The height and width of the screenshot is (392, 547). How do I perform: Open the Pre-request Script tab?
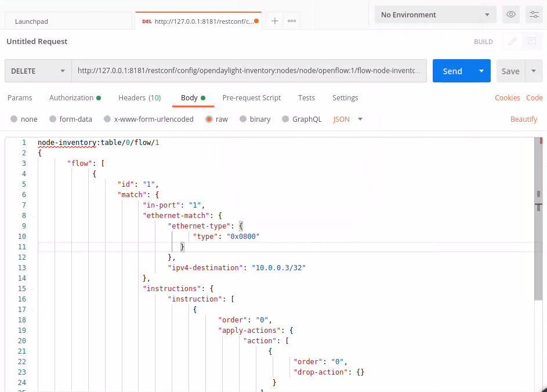[x=251, y=97]
